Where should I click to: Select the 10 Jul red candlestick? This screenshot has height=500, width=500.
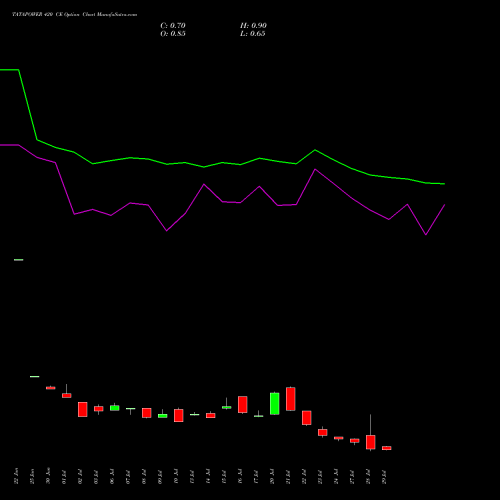[x=179, y=415]
